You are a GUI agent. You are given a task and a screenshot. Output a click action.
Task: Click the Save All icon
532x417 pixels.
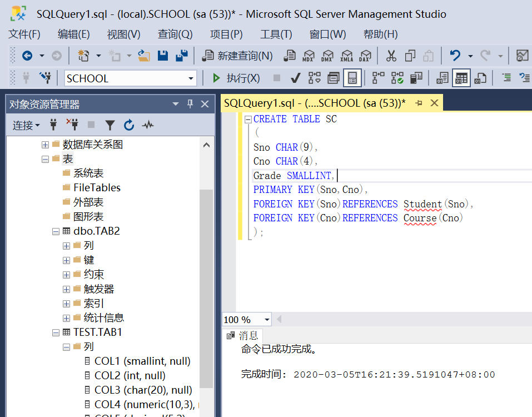coord(182,55)
